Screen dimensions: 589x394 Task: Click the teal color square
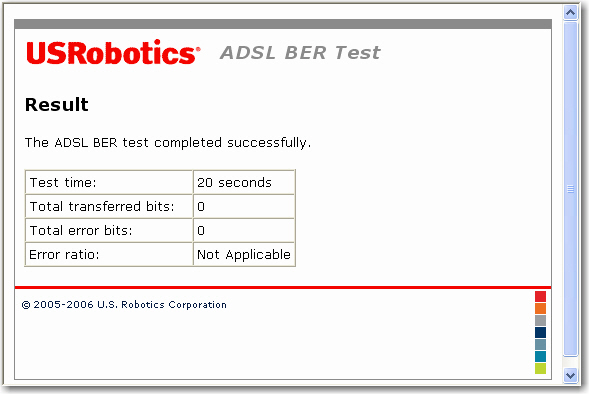[x=540, y=356]
